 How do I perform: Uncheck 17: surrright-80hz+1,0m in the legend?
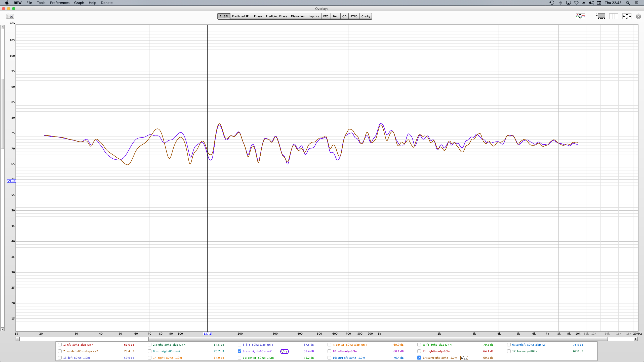[419, 358]
